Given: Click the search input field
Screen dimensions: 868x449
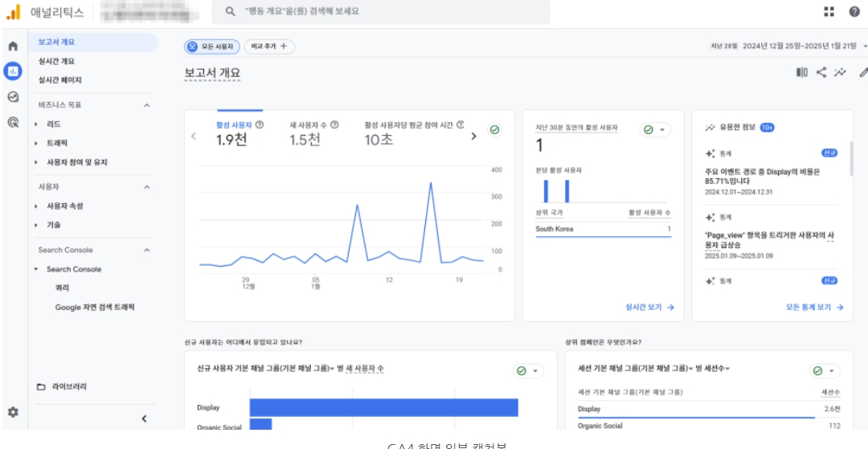Looking at the screenshot, I should [381, 11].
